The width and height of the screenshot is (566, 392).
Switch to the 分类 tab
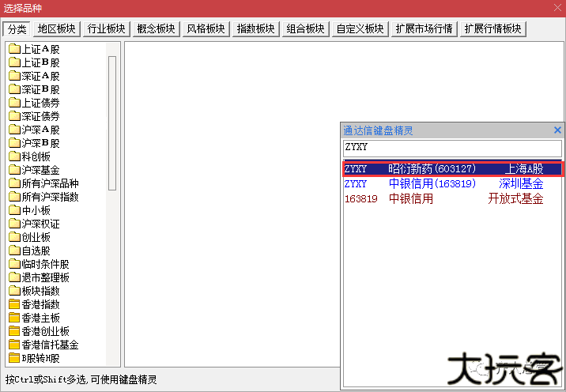pyautogui.click(x=17, y=29)
